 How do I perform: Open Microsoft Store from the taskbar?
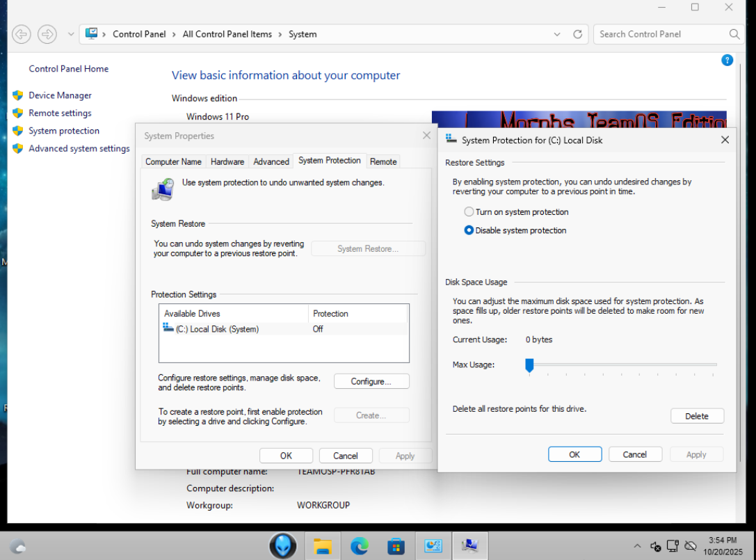[396, 547]
